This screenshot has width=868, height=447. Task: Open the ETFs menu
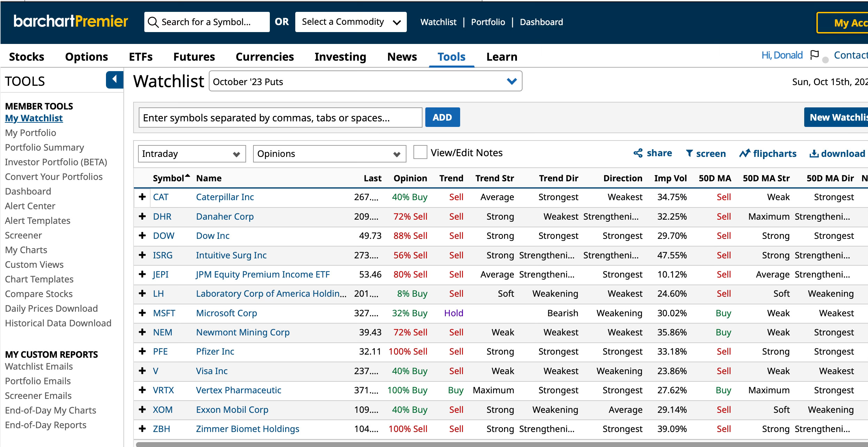click(141, 57)
